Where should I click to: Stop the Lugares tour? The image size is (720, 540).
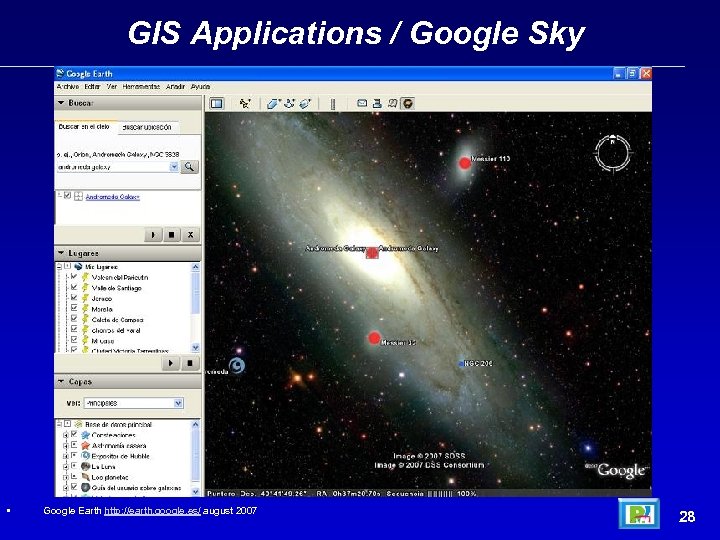(190, 363)
